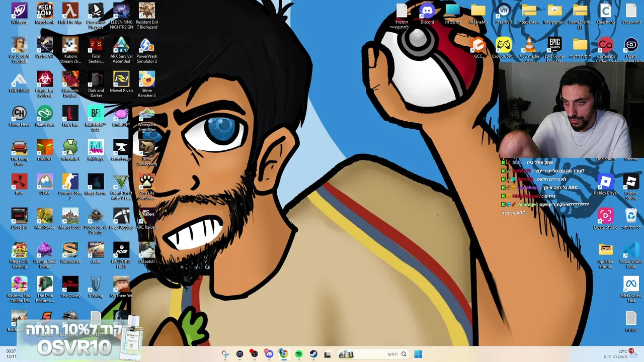Screen dimensions: 644x362
Task: Open the Task View taskbar icon
Action: 328,354
